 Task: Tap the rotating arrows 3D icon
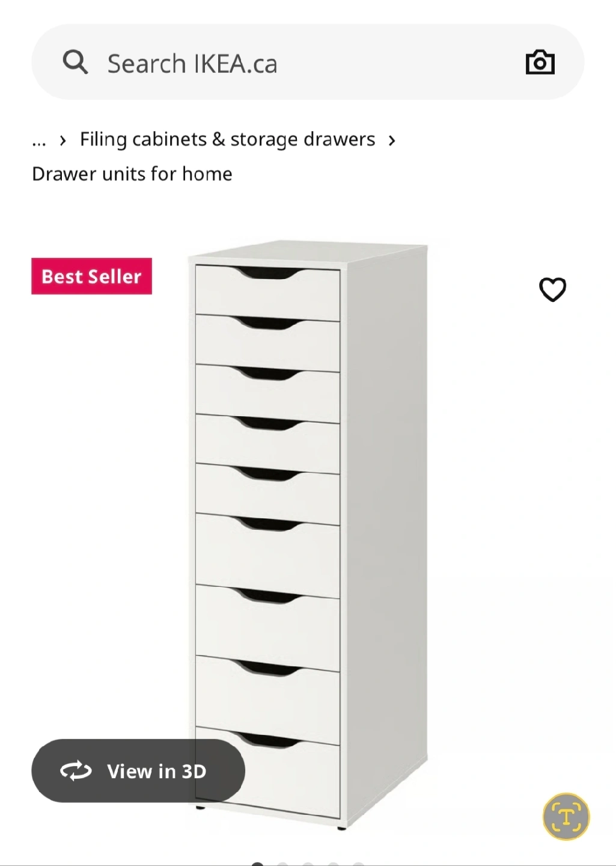point(76,771)
